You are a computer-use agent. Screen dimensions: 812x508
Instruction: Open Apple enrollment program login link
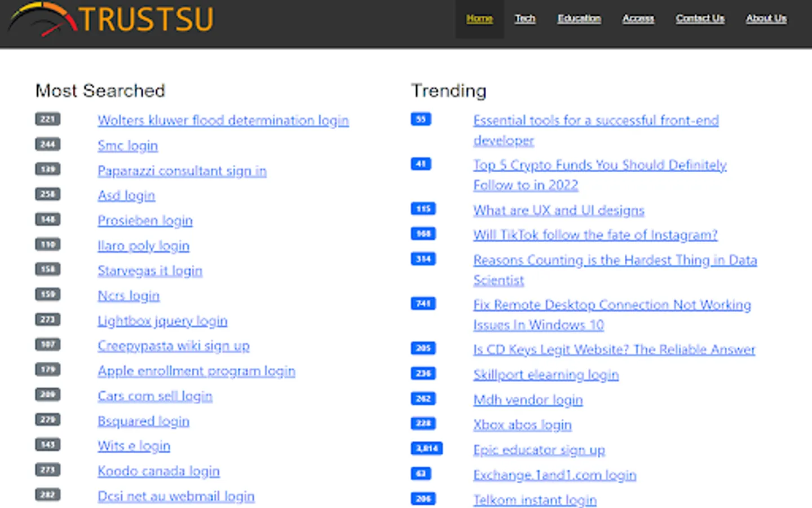coord(196,371)
